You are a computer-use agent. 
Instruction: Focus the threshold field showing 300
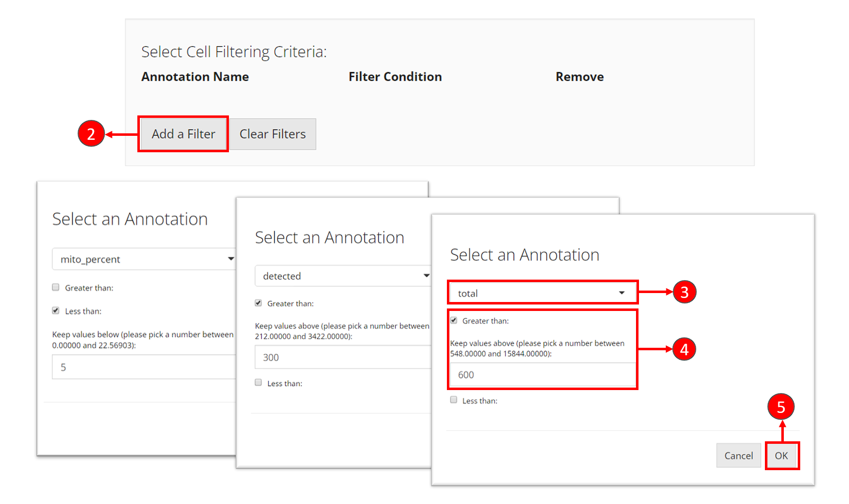342,357
